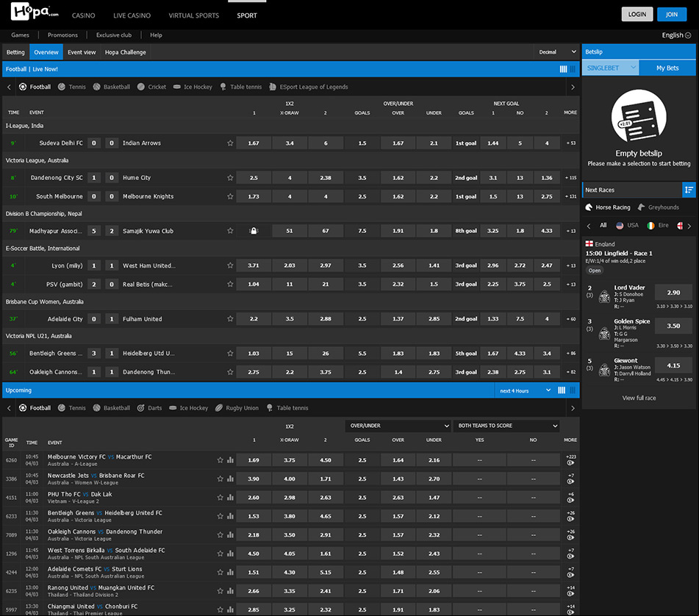699x616 pixels.
Task: Select Greyhounds in Next Races
Action: tap(659, 207)
